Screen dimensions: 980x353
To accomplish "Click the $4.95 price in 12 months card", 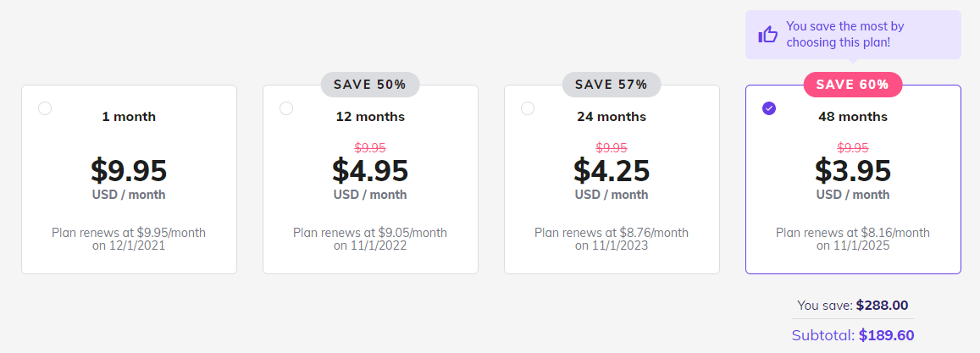I will (x=370, y=171).
